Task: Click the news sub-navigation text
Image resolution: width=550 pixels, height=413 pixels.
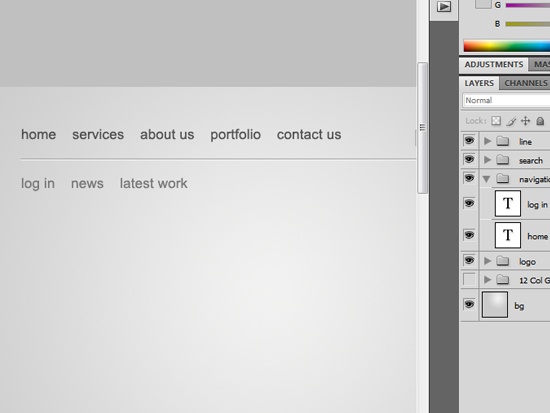Action: [87, 184]
